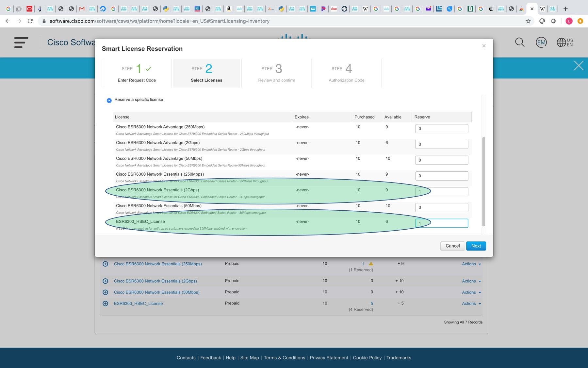Click Cancel in the reservation dialog
Viewport: 588px width, 368px height.
tap(452, 246)
